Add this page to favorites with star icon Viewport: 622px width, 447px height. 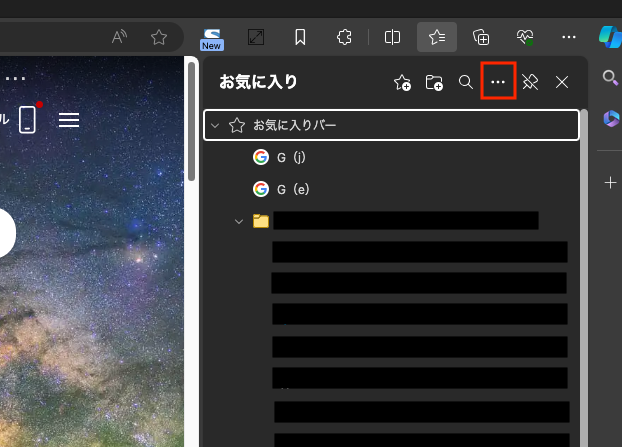tap(158, 37)
